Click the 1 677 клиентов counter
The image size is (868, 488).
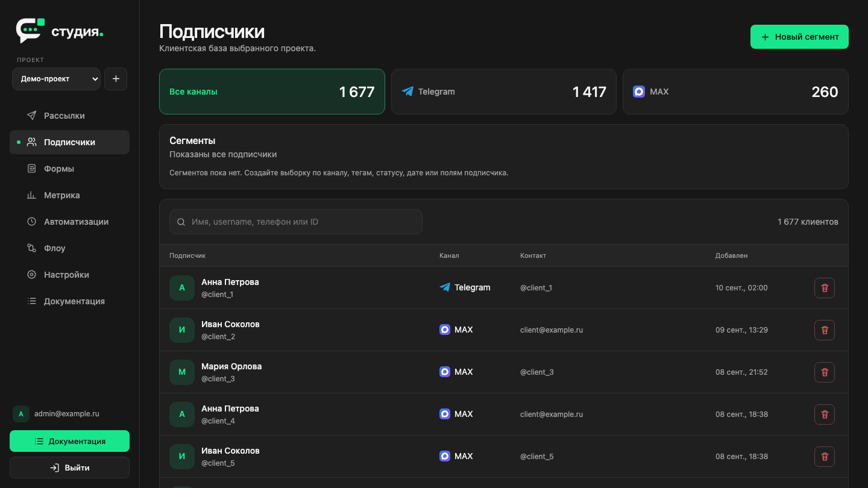[x=808, y=222]
